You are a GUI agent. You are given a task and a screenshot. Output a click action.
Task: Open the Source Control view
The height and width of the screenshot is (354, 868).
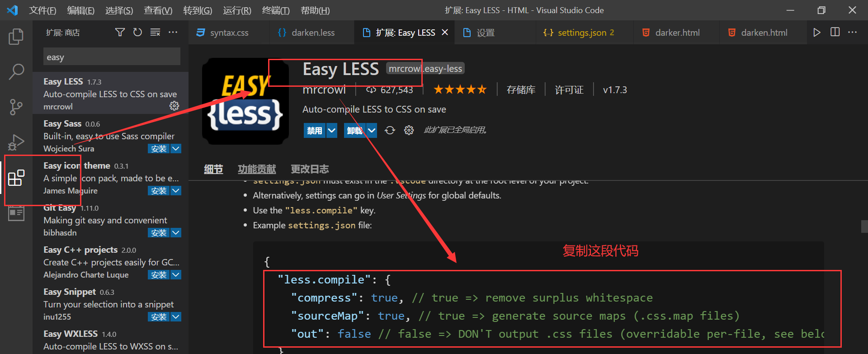pyautogui.click(x=16, y=107)
